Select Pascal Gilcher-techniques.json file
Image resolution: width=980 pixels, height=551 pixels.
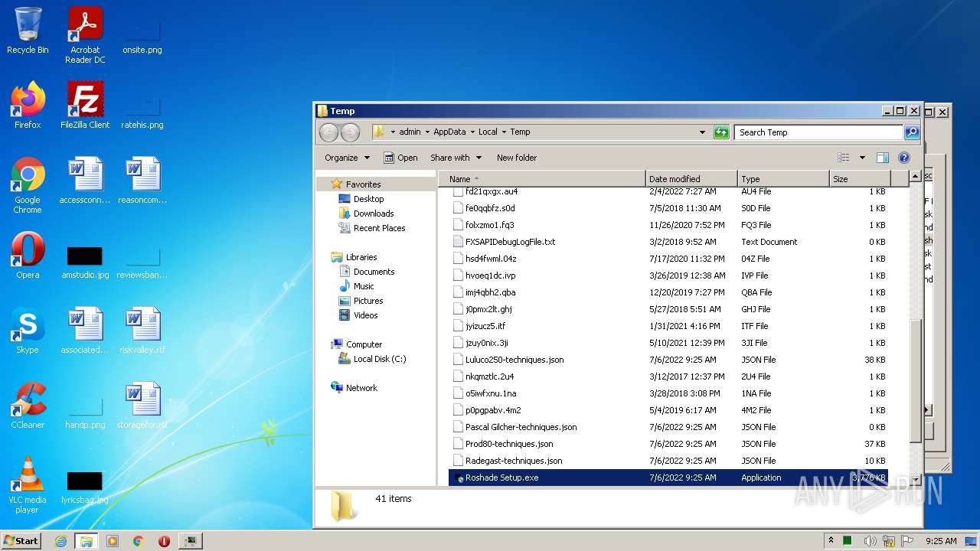[668, 427]
